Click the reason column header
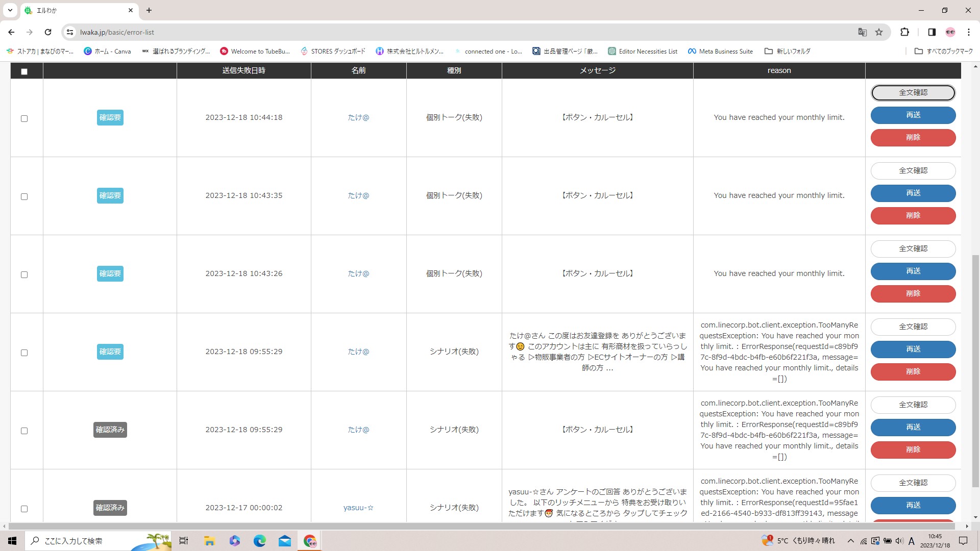Screen dimensions: 980x551 [x=779, y=70]
